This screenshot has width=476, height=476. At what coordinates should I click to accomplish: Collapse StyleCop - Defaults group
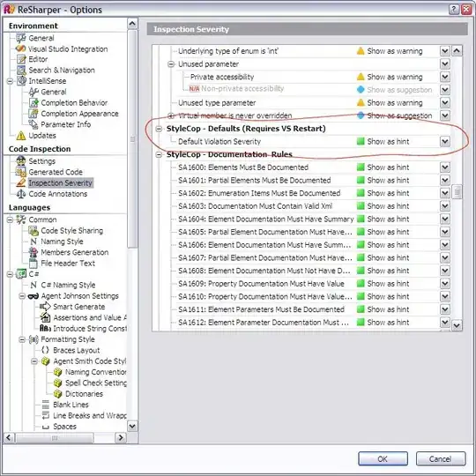click(x=159, y=129)
